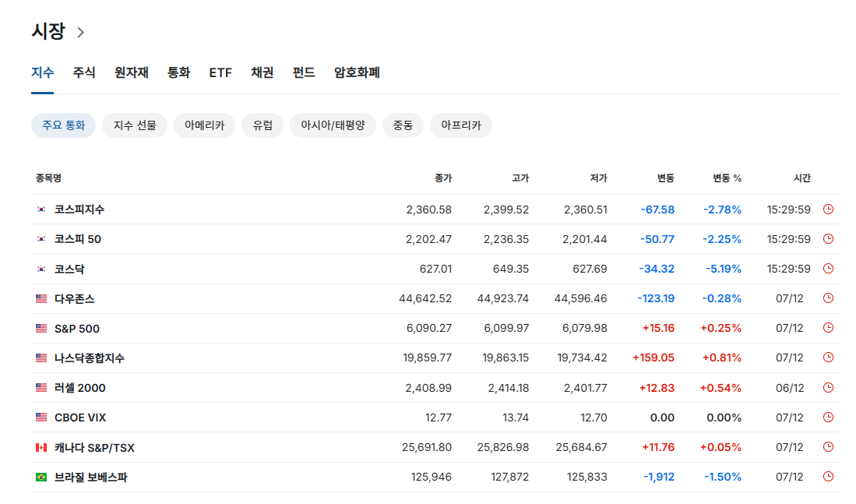Select the 지수 선물 filter chip
The width and height of the screenshot is (856, 504).
tap(135, 125)
